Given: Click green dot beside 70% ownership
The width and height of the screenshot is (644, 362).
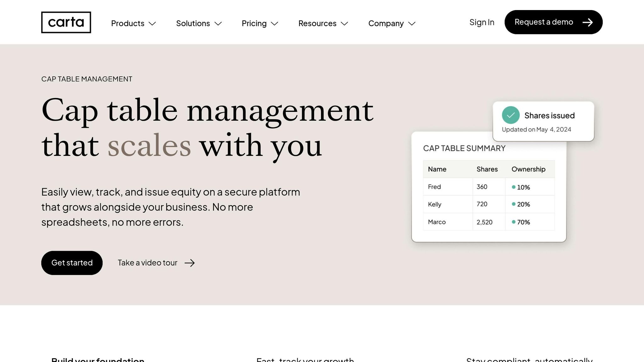Looking at the screenshot, I should point(514,222).
